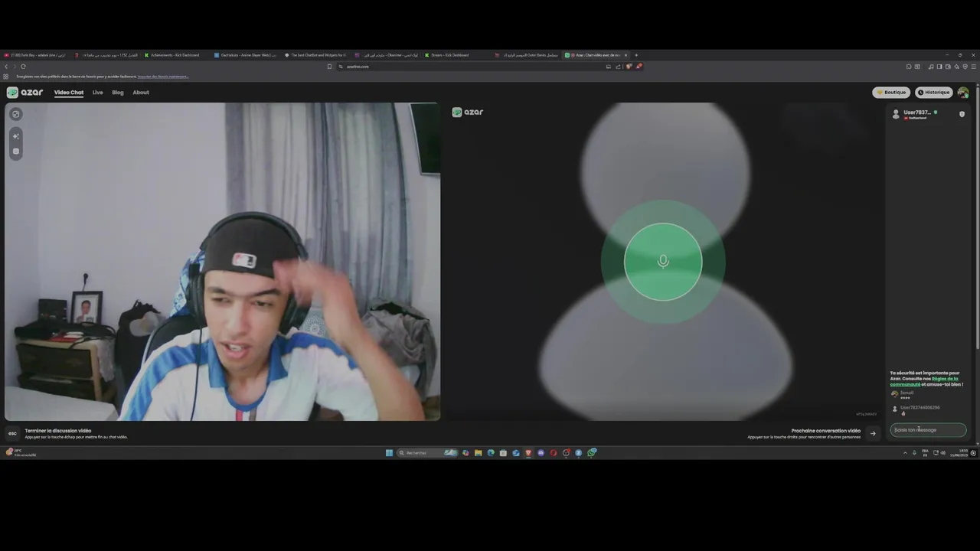Open the Blog page
Viewport: 980px width, 551px height.
tap(118, 93)
